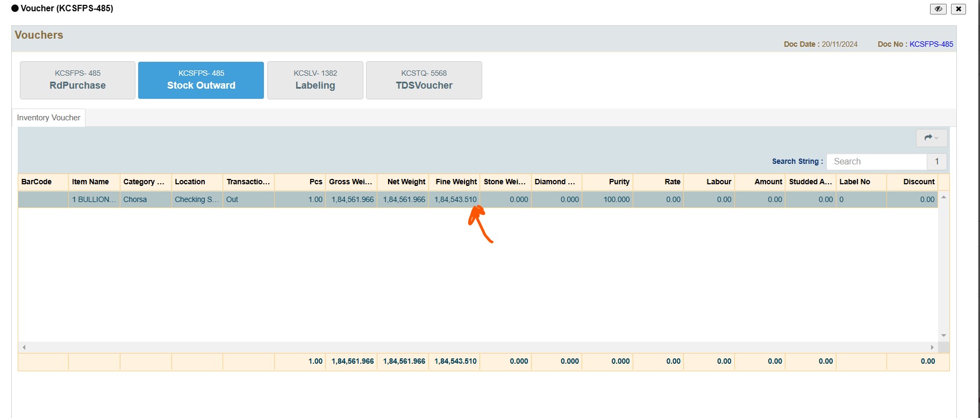Viewport: 980px width, 418px height.
Task: Click the search count button showing 1
Action: tap(936, 161)
